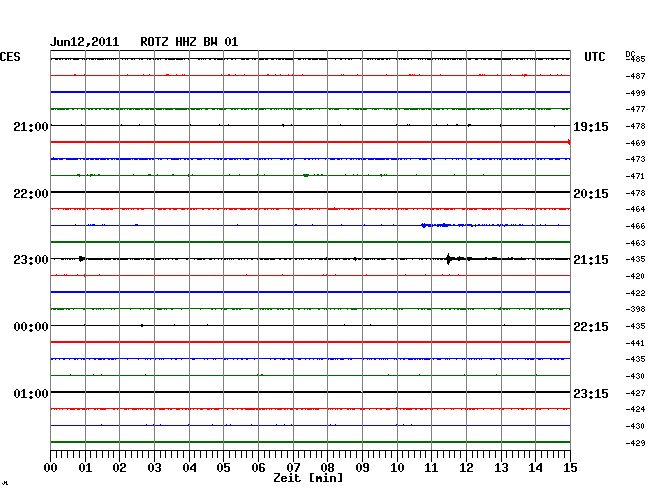The image size is (650, 494).
Task: Click the 20:15 UTC time label
Action: 591,194
